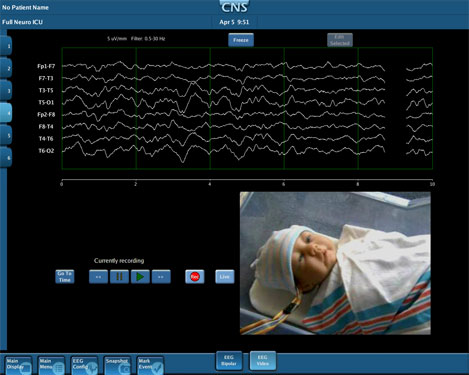The height and width of the screenshot is (375, 469).
Task: Click the Mark Event button
Action: [150, 366]
